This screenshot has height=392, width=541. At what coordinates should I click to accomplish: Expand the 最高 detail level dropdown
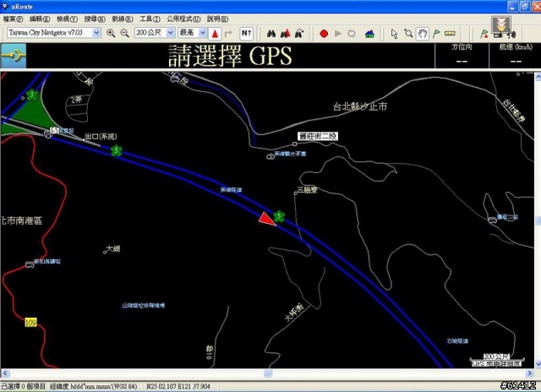click(203, 33)
